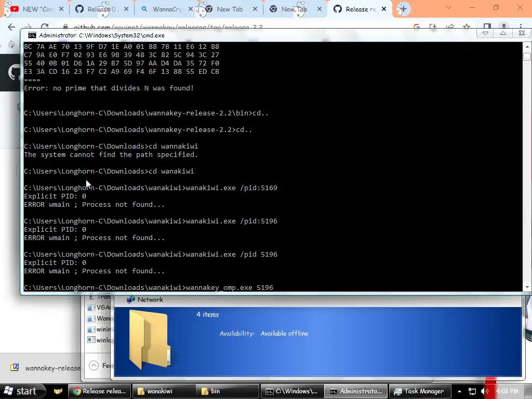Close the YouTube "NEW Com" tab
The height and width of the screenshot is (399, 532).
pyautogui.click(x=61, y=9)
